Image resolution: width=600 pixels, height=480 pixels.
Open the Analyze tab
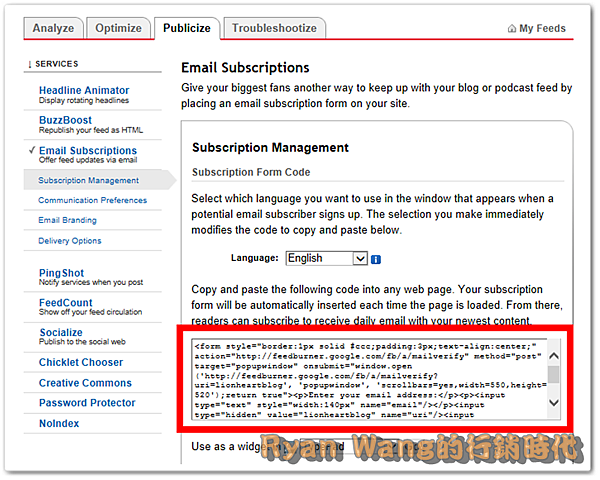(x=53, y=28)
